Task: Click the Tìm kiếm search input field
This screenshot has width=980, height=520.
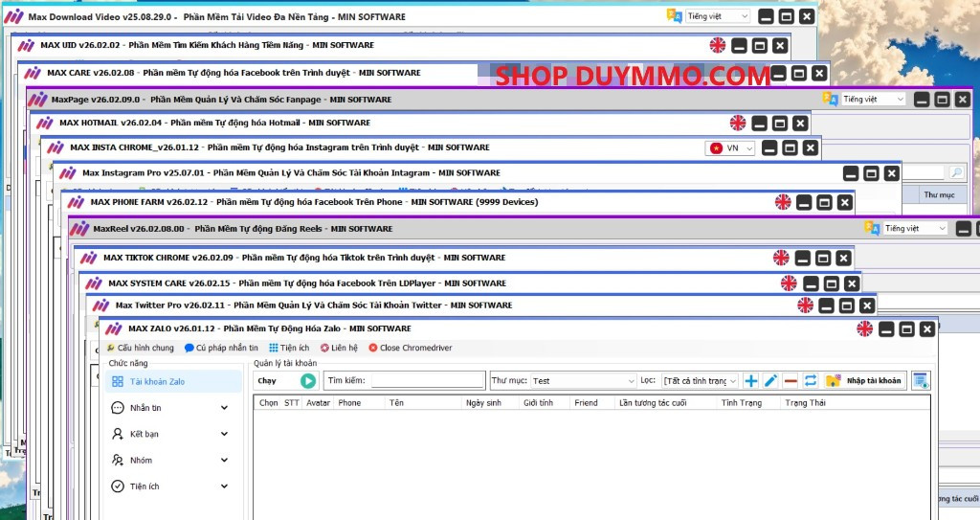Action: [x=428, y=380]
